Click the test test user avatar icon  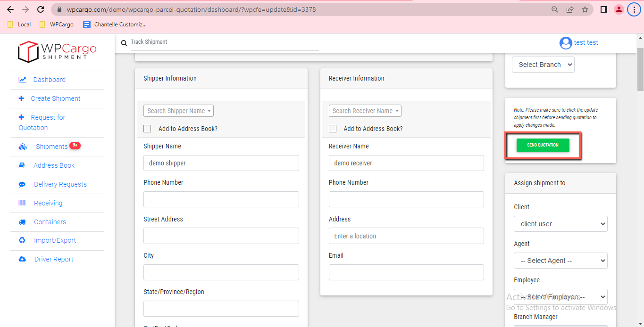pyautogui.click(x=566, y=43)
